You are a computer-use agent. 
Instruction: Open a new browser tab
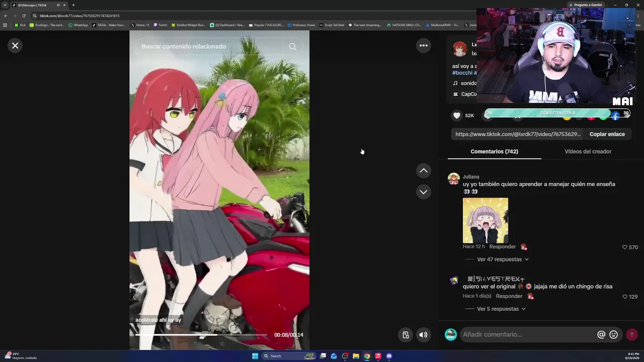[x=73, y=5]
